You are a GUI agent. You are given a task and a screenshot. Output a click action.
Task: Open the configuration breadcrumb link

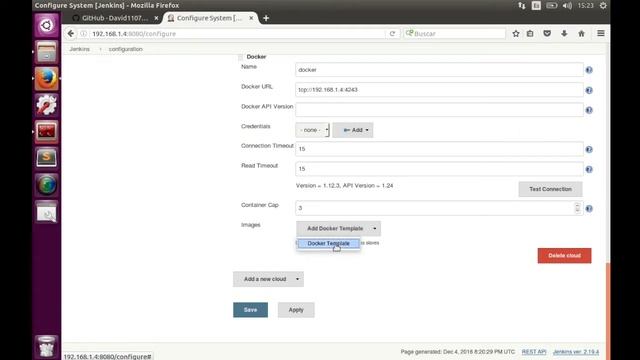click(125, 49)
